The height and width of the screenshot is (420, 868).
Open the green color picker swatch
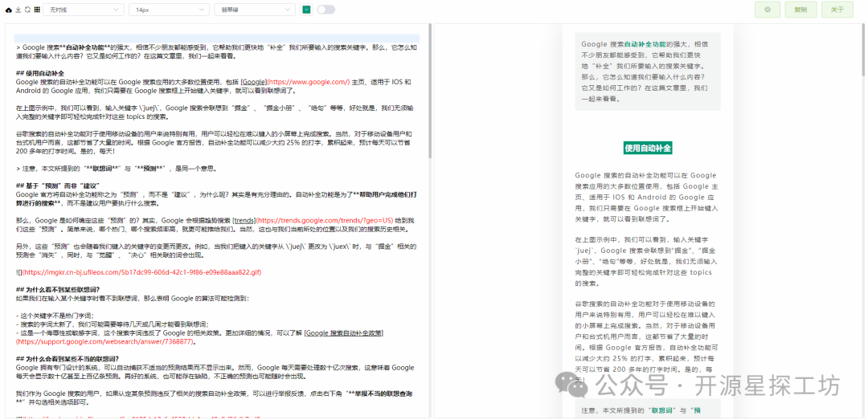[306, 10]
